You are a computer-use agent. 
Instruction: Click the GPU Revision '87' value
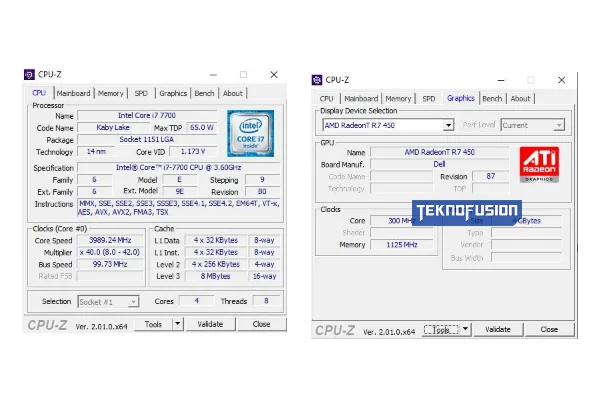coord(491,176)
